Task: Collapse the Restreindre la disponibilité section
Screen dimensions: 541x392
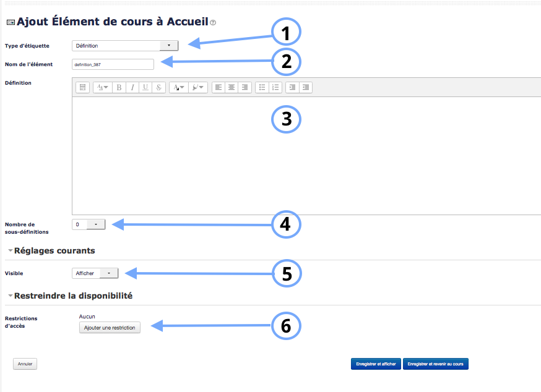Action: [x=11, y=296]
